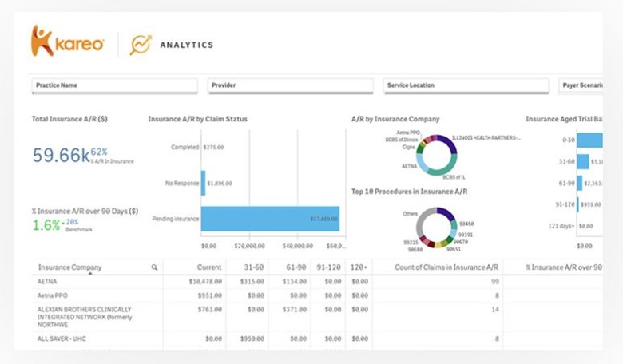Open the Payer Scenario filter
623x364 pixels.
coord(581,85)
